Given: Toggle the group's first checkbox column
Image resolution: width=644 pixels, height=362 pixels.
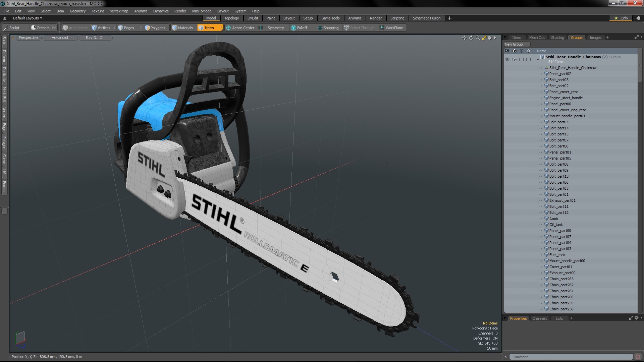Looking at the screenshot, I should point(521,60).
